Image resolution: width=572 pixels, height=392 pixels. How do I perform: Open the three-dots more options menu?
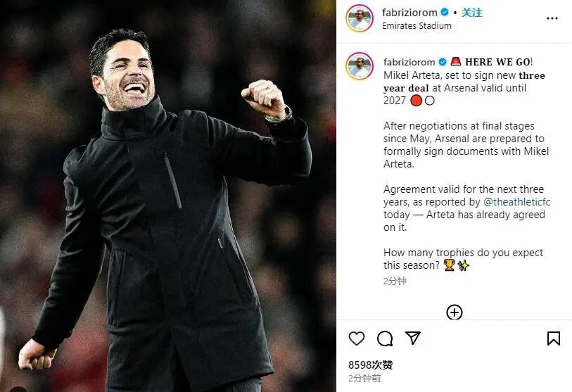[552, 18]
